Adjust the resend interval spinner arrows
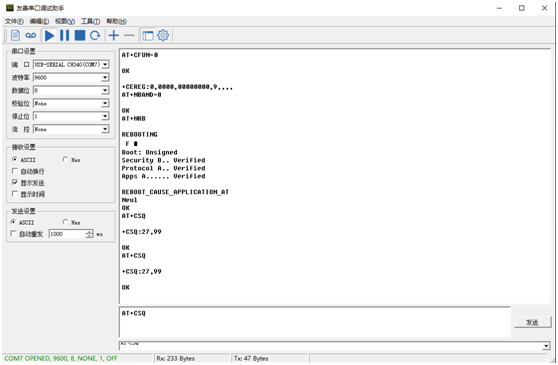This screenshot has height=365, width=558. [x=89, y=234]
